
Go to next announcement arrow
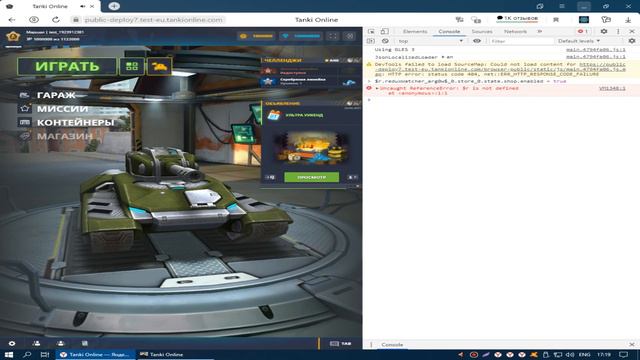coord(353,177)
